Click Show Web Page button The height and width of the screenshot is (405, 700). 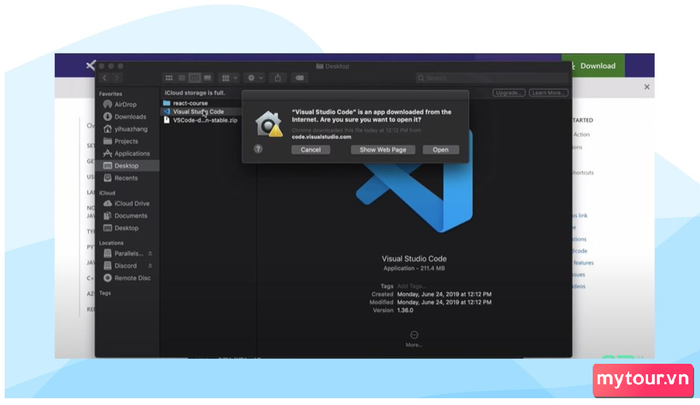(x=383, y=150)
